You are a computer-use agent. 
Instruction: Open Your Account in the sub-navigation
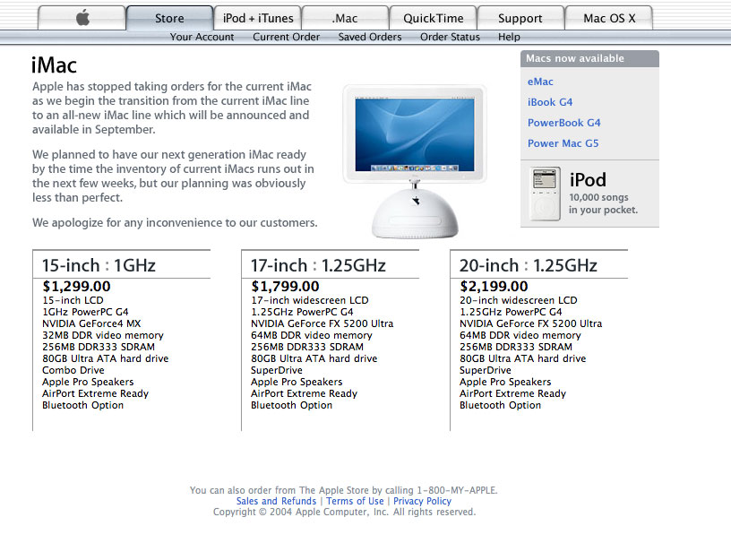202,37
